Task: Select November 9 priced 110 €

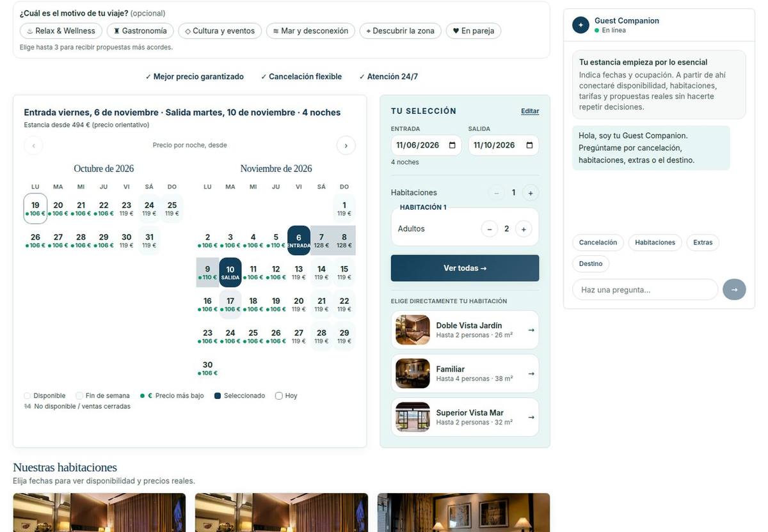Action: 207,272
